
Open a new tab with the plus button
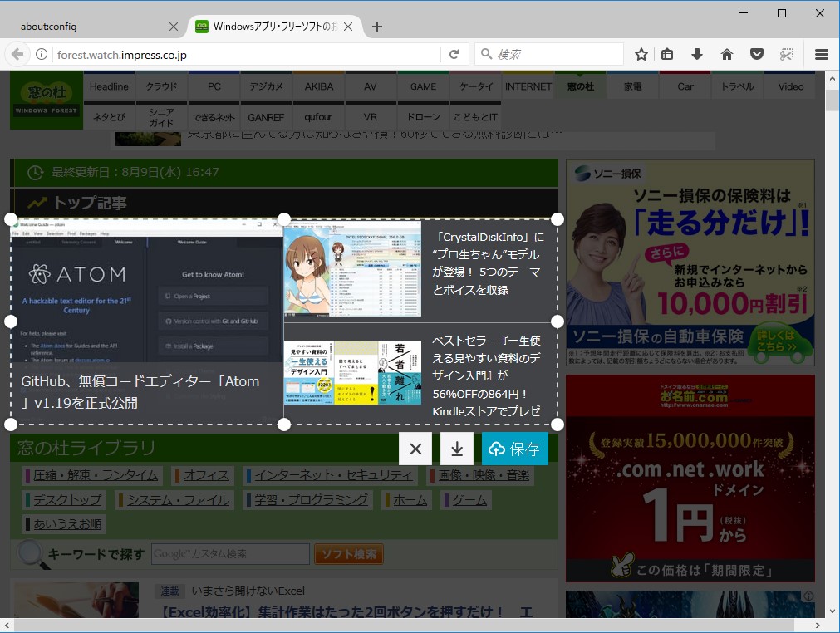tap(376, 26)
